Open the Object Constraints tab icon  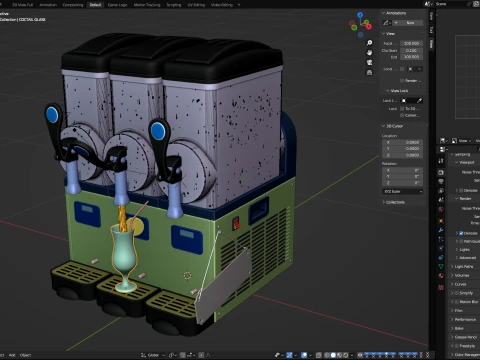tap(441, 257)
